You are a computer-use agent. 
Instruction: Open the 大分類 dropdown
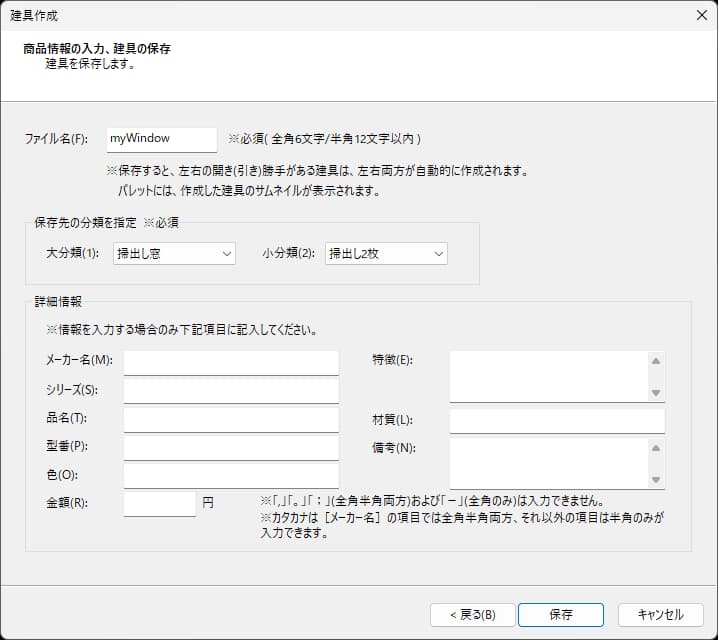click(x=174, y=254)
